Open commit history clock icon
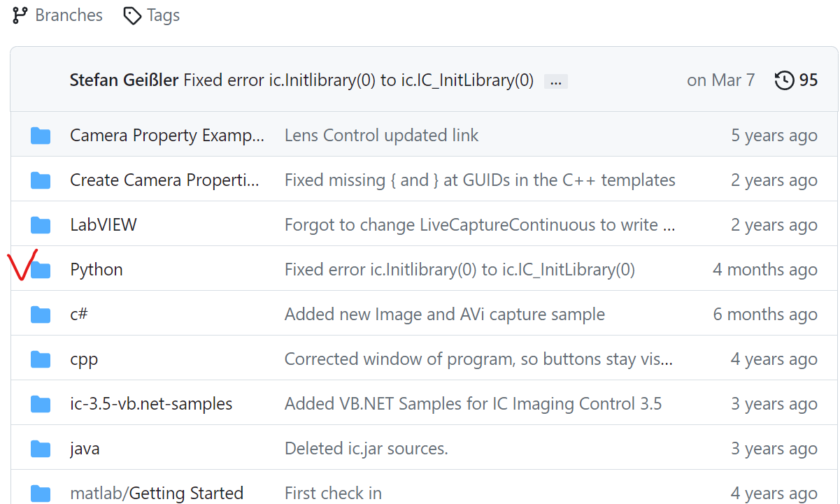The image size is (840, 504). [x=785, y=80]
